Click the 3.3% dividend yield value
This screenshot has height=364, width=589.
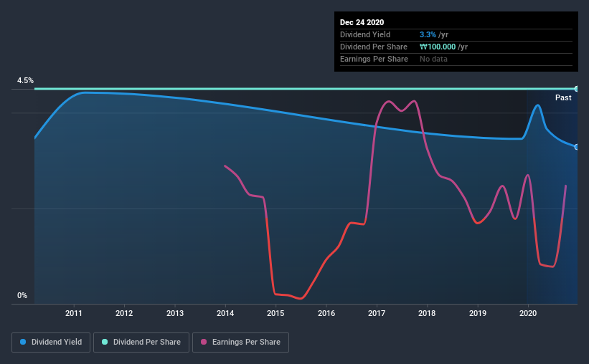pos(428,34)
